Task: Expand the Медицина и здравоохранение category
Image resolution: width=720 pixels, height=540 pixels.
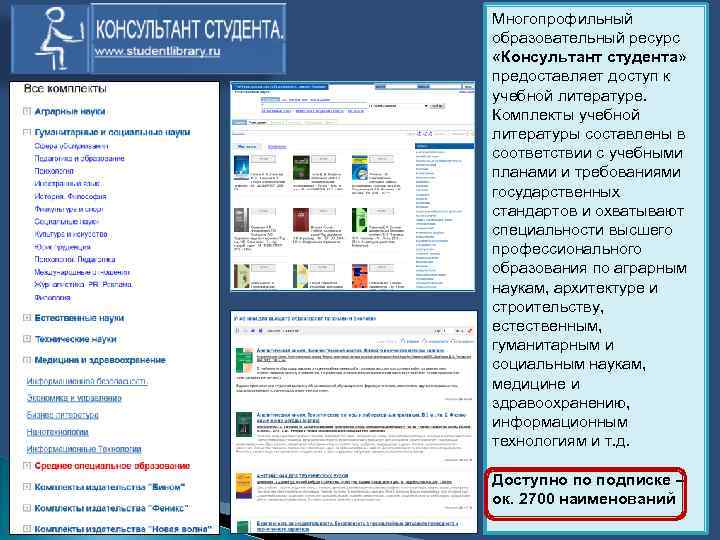Action: [27, 360]
